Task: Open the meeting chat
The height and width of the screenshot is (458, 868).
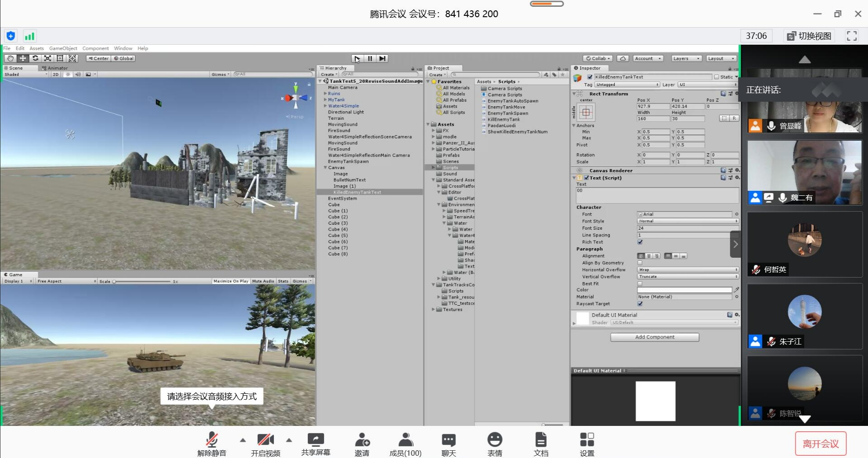Action: click(x=448, y=444)
